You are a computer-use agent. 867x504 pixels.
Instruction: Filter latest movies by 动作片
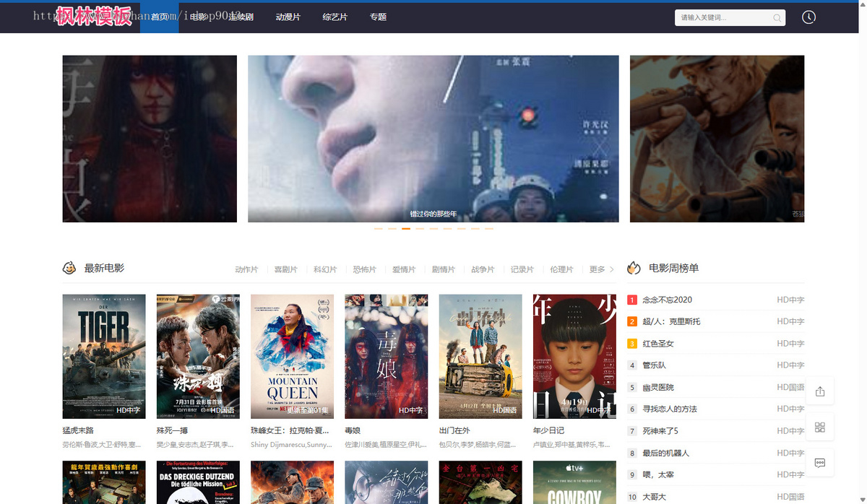246,269
